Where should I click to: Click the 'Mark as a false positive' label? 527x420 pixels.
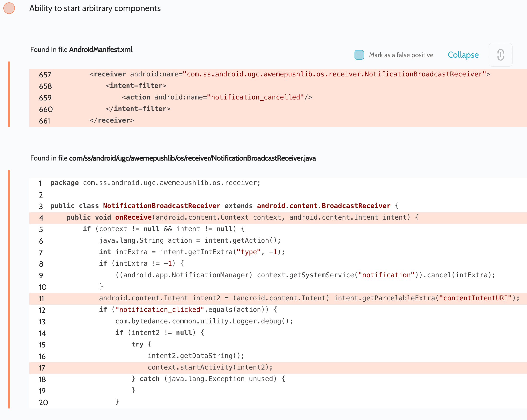coord(401,55)
